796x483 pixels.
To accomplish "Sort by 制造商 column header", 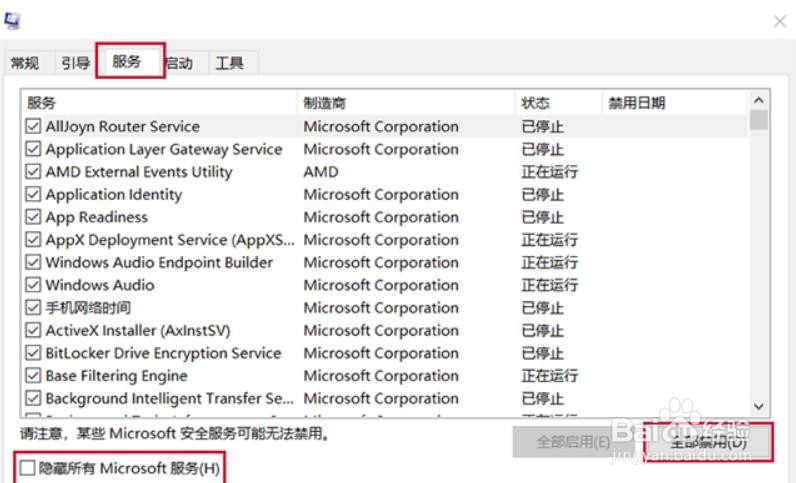I will [405, 103].
